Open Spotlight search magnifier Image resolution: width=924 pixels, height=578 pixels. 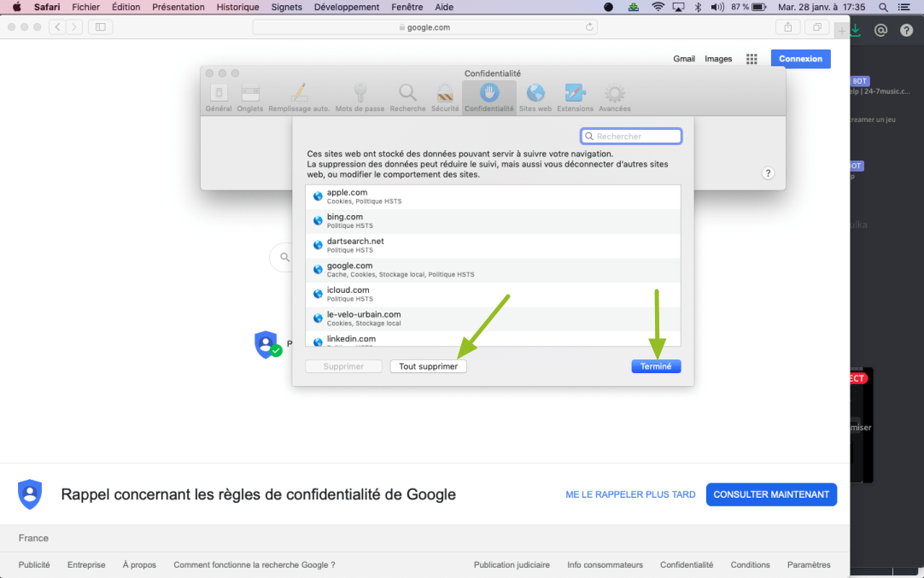883,7
